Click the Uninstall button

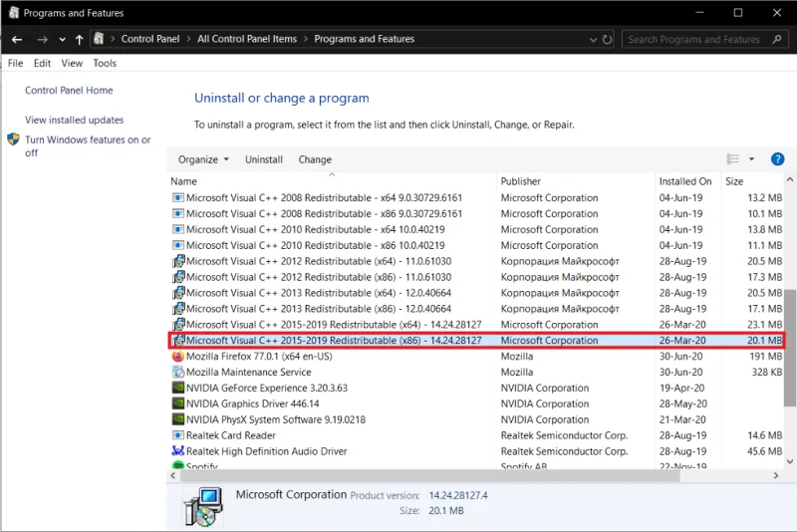[x=264, y=159]
